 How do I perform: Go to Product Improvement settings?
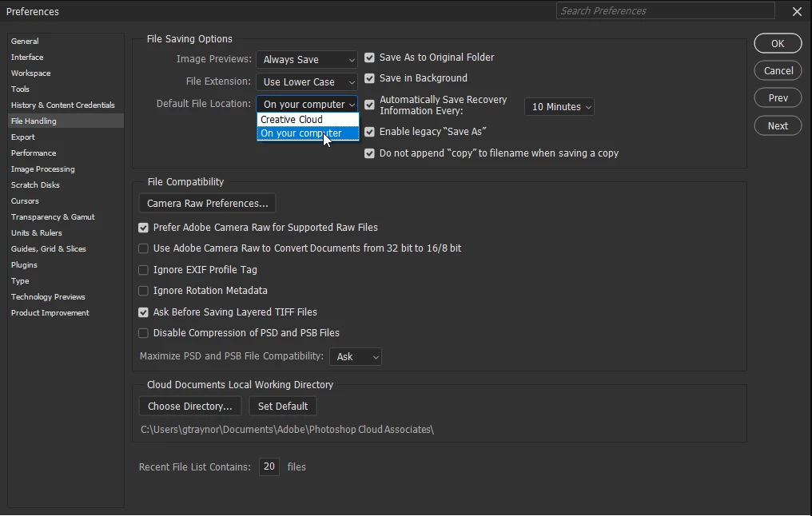click(50, 313)
